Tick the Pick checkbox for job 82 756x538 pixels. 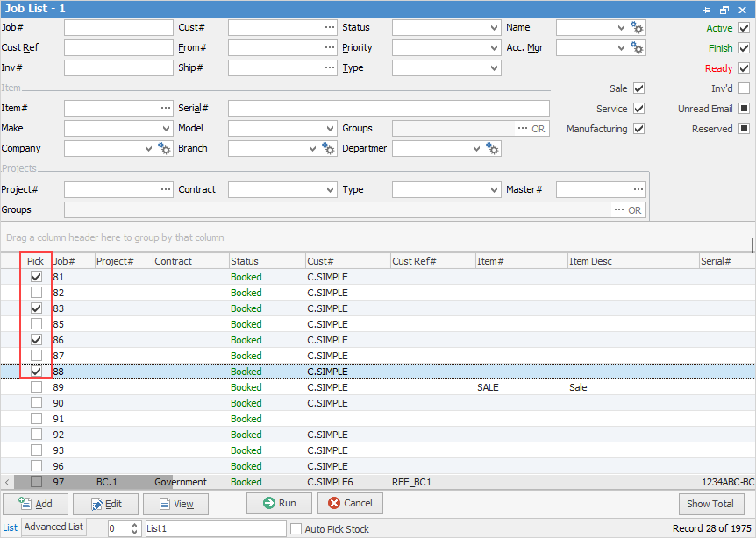click(36, 293)
